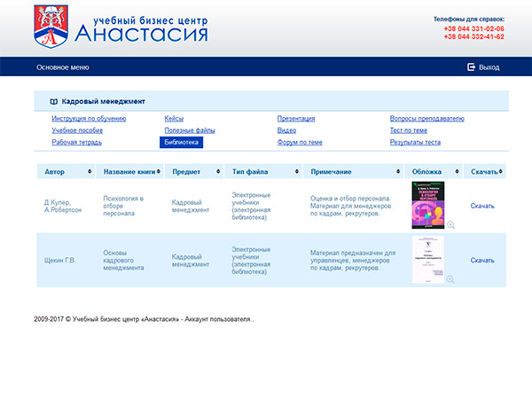This screenshot has height=399, width=532.
Task: Open Инструкция по обучению link
Action: pos(89,118)
